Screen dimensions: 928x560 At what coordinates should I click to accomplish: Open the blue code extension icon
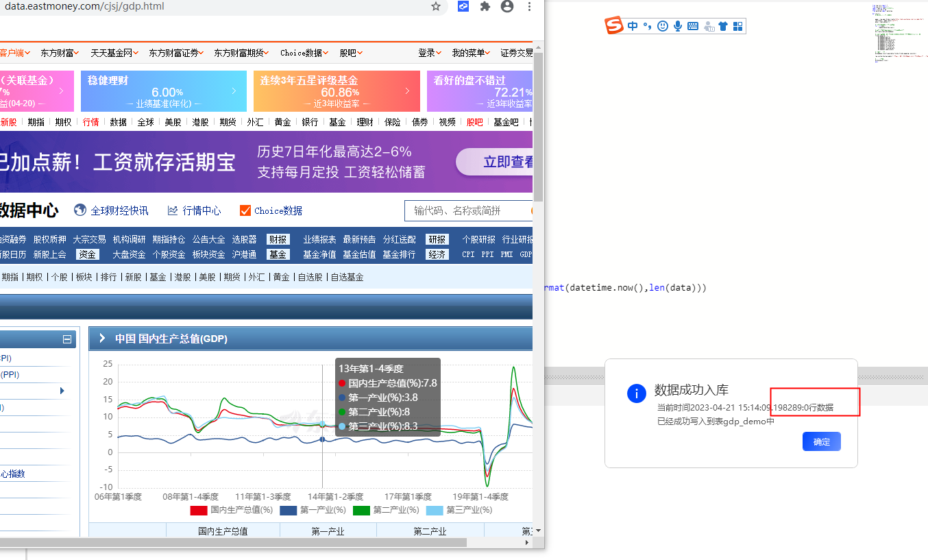point(463,6)
